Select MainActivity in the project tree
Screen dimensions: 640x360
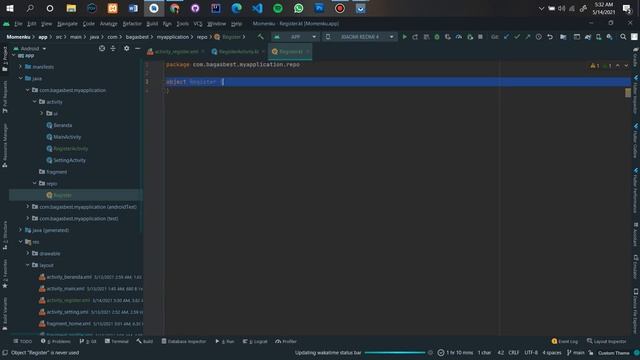[x=67, y=137]
